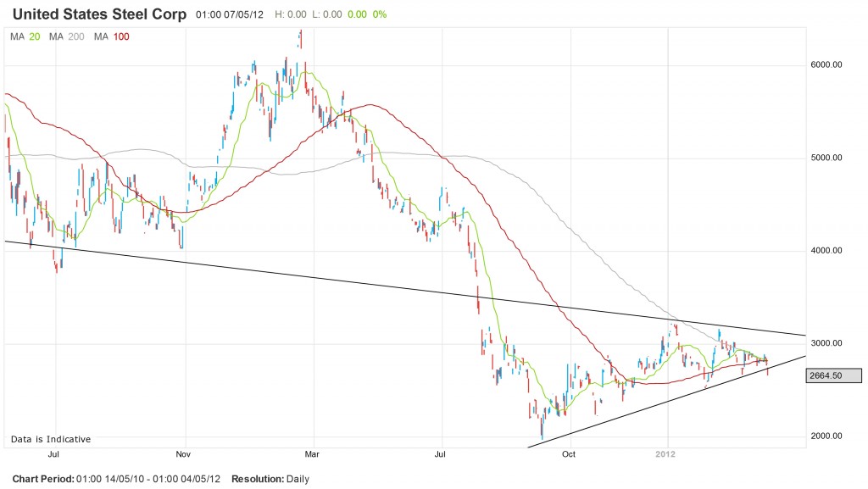This screenshot has width=868, height=489.
Task: Click the Chart Period label text
Action: click(43, 479)
